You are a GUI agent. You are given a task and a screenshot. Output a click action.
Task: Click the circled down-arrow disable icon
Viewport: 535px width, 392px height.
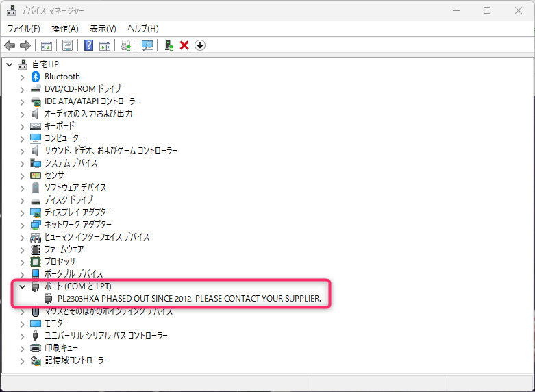coord(200,45)
